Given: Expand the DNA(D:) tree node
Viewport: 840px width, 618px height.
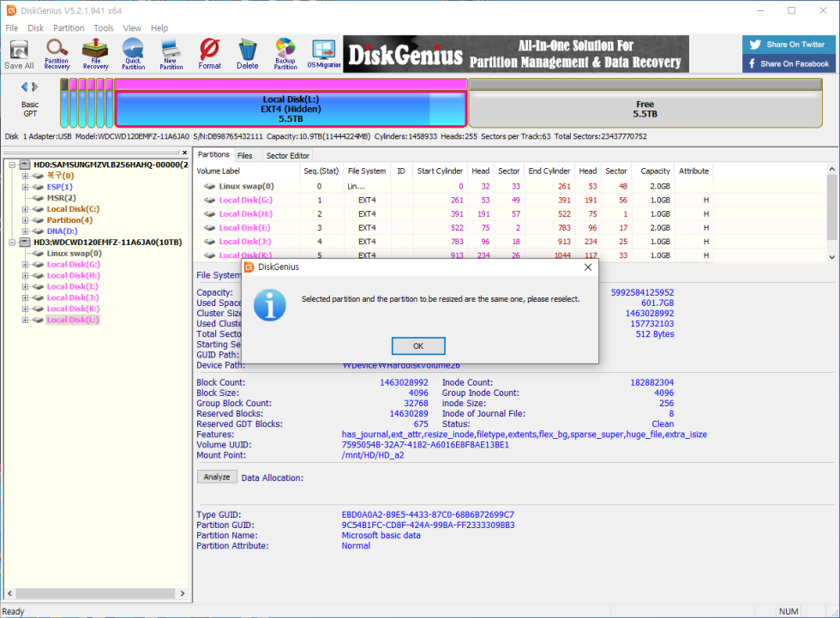Looking at the screenshot, I should pos(26,231).
